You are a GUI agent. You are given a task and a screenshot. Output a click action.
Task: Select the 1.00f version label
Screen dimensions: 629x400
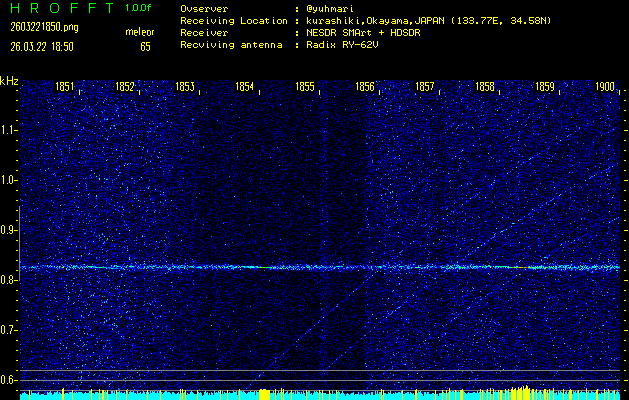click(x=139, y=8)
